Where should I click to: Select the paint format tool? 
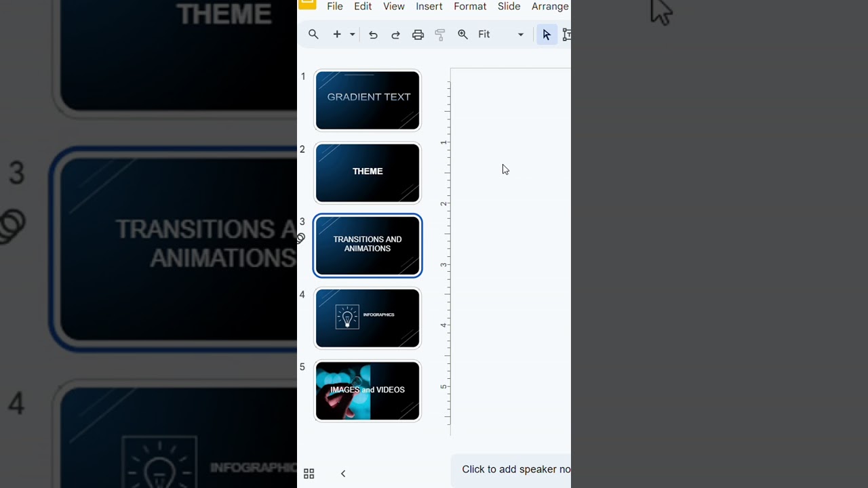point(440,35)
